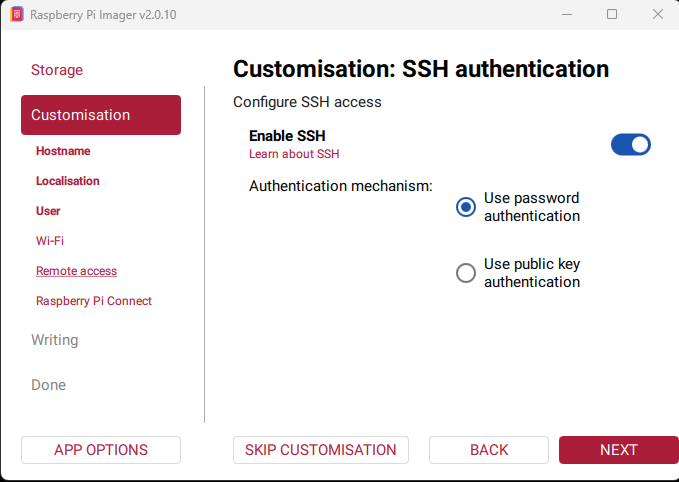Toggle the Enable SSH switch
This screenshot has width=679, height=482.
(630, 145)
